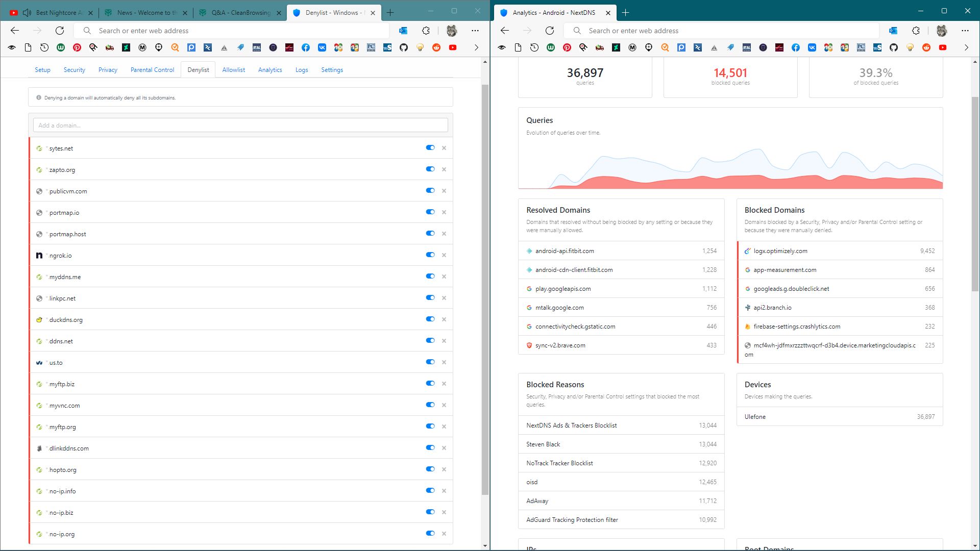Select Steven Black in Blocked Reasons

(621, 444)
